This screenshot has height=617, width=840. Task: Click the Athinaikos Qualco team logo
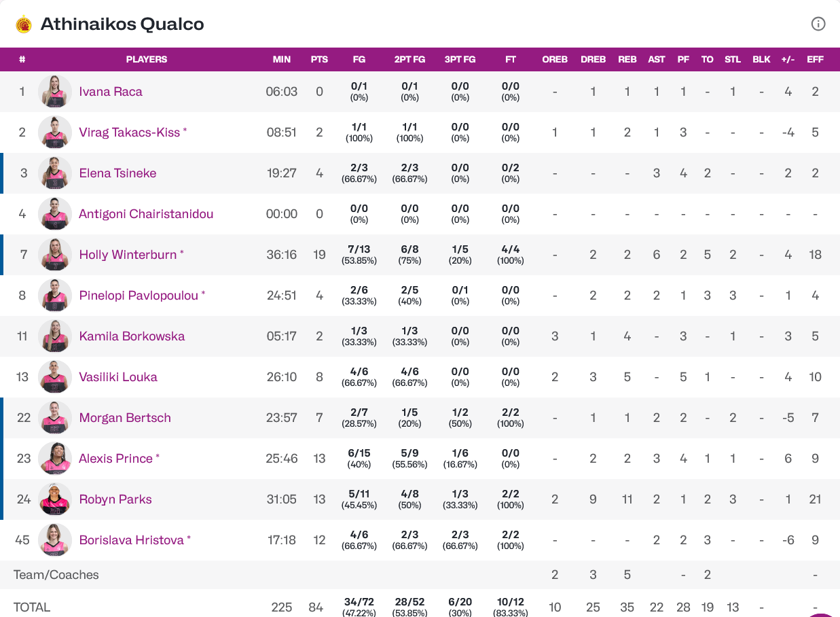pos(24,24)
